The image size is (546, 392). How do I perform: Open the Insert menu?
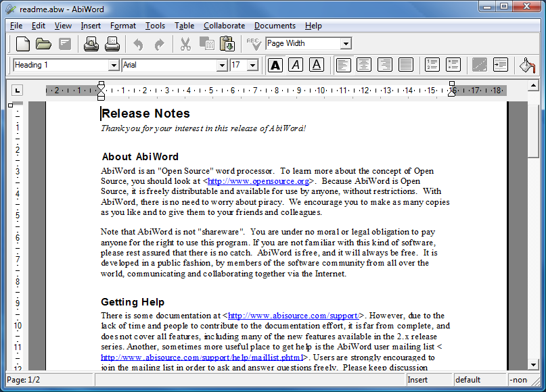pyautogui.click(x=91, y=26)
